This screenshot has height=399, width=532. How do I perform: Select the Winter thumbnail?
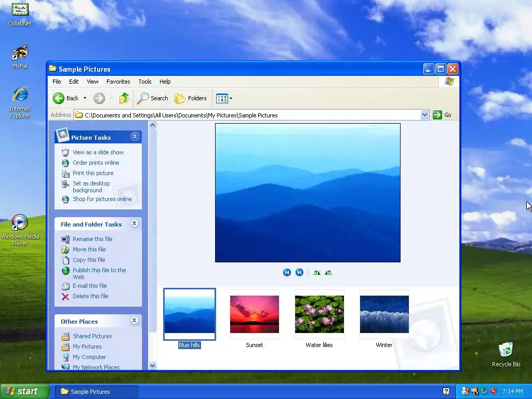coord(384,314)
